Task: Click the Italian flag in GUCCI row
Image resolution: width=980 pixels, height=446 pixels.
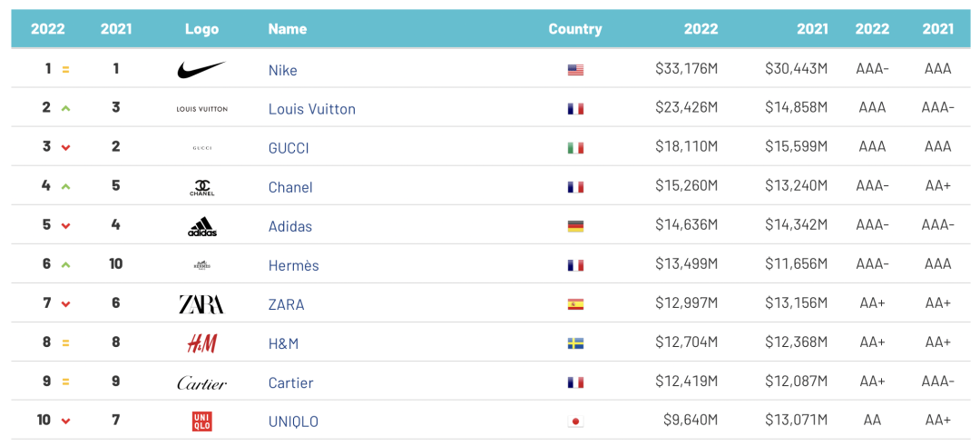Action: [x=575, y=148]
